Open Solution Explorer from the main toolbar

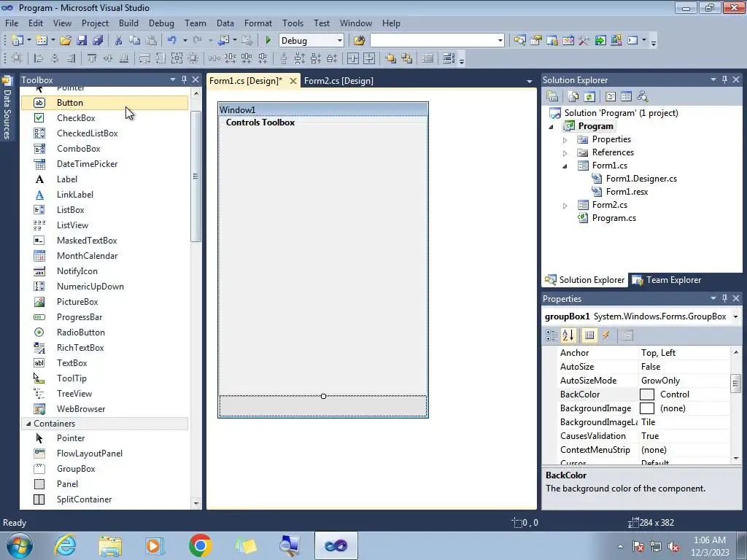coord(519,41)
